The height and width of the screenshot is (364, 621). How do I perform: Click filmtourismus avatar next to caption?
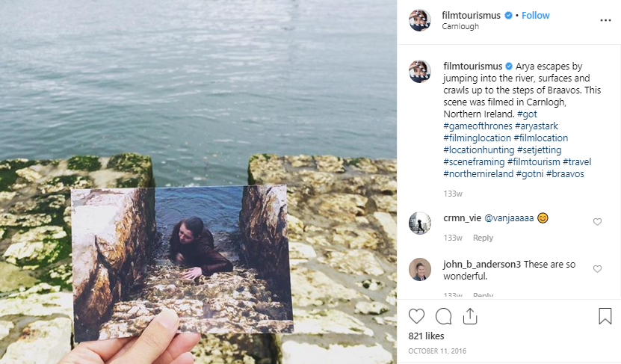420,72
